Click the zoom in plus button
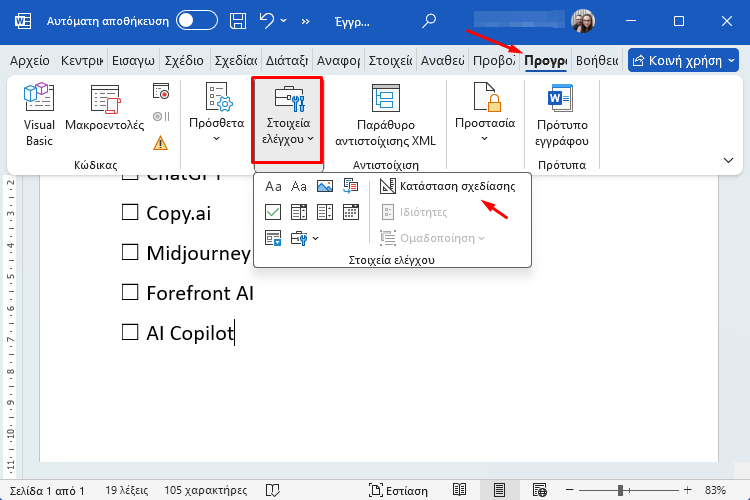This screenshot has height=500, width=750. tap(687, 490)
